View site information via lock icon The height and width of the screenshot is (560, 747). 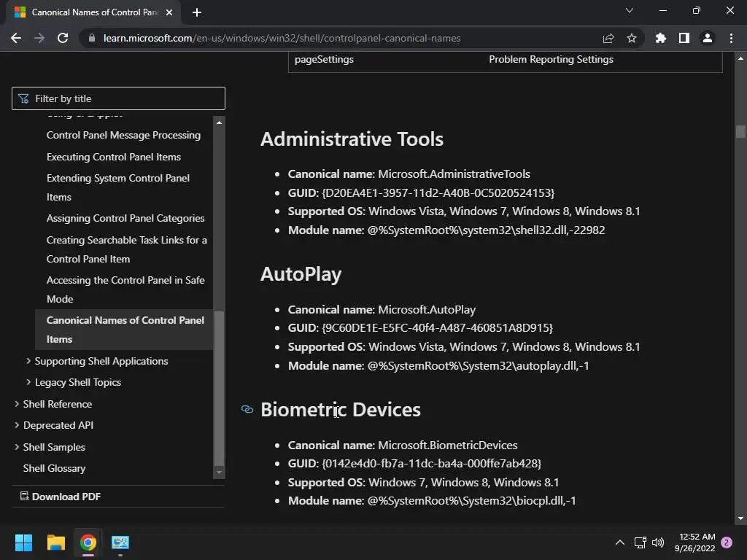pyautogui.click(x=92, y=38)
